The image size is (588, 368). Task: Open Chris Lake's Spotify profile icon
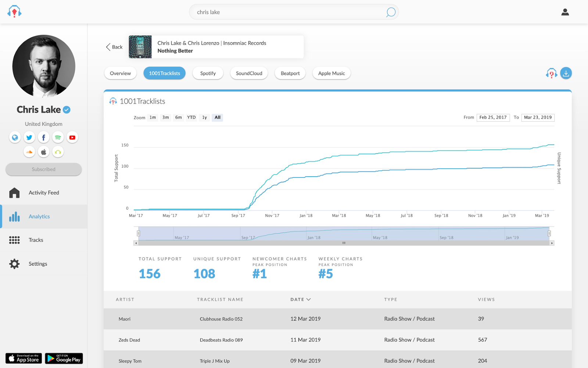tap(58, 137)
